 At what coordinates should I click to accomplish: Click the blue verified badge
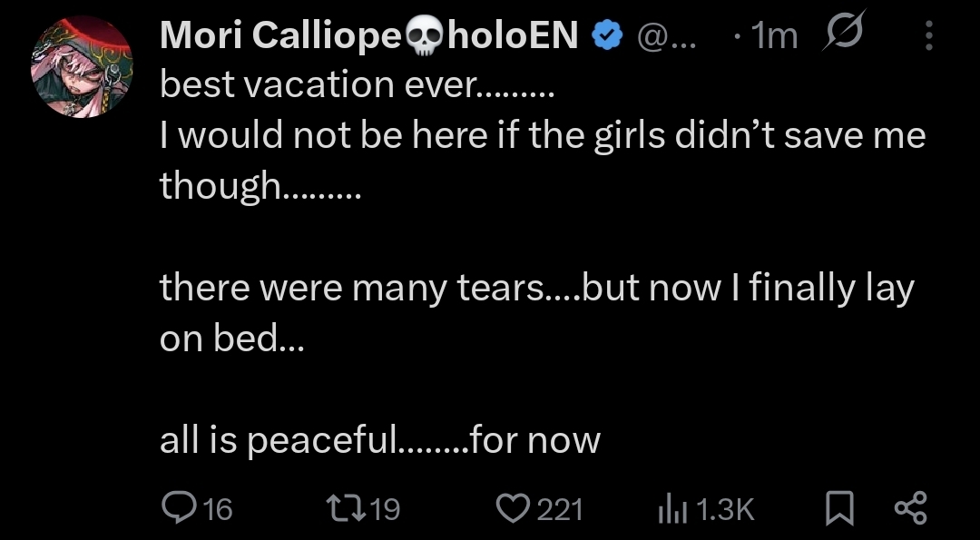[606, 36]
